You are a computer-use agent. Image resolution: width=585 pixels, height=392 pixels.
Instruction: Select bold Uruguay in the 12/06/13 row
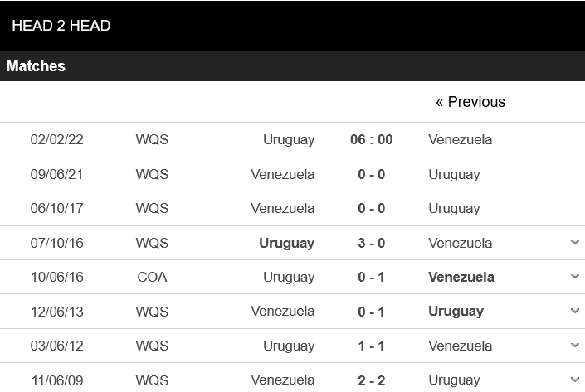click(456, 312)
